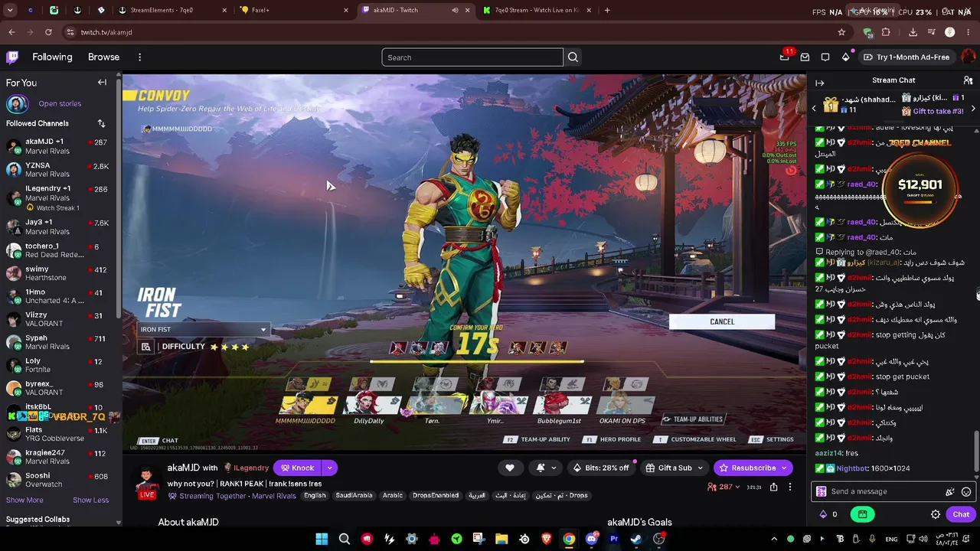The width and height of the screenshot is (980, 551).
Task: Cancel the Iron Fist hero confirmation
Action: [x=722, y=322]
